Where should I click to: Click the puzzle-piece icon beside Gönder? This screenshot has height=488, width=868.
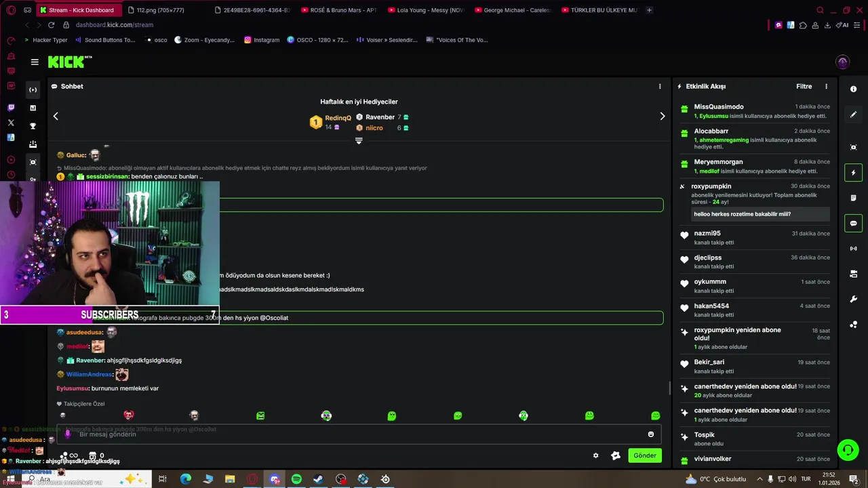tap(616, 455)
